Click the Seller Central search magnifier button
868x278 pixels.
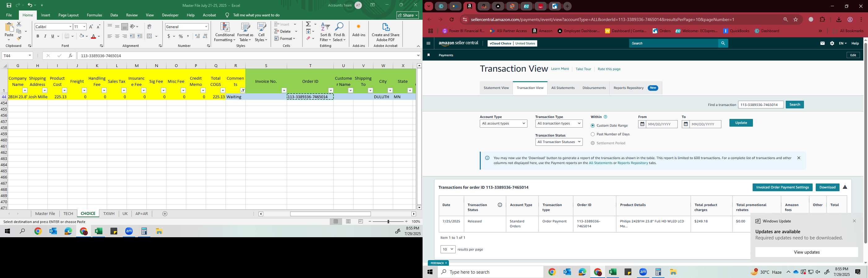pos(723,43)
